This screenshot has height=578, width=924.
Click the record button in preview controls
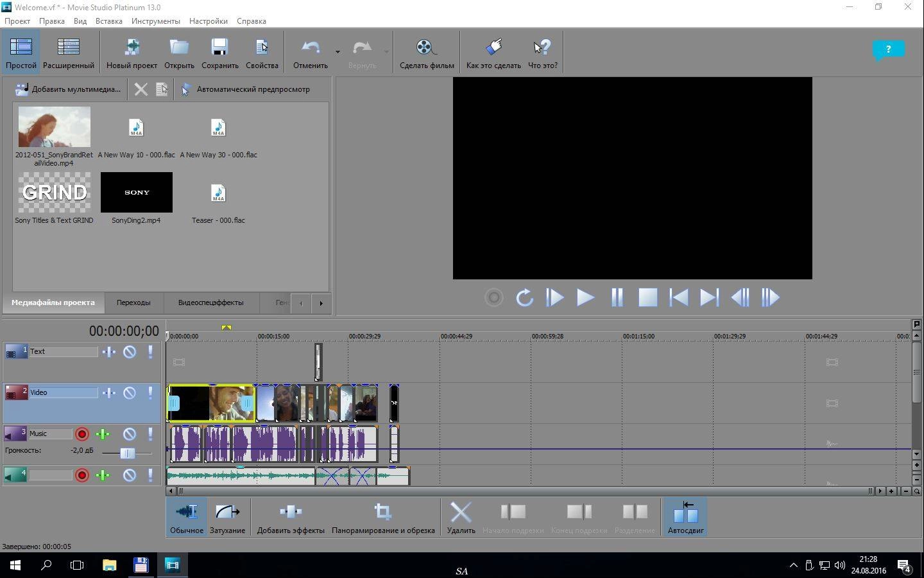(493, 297)
